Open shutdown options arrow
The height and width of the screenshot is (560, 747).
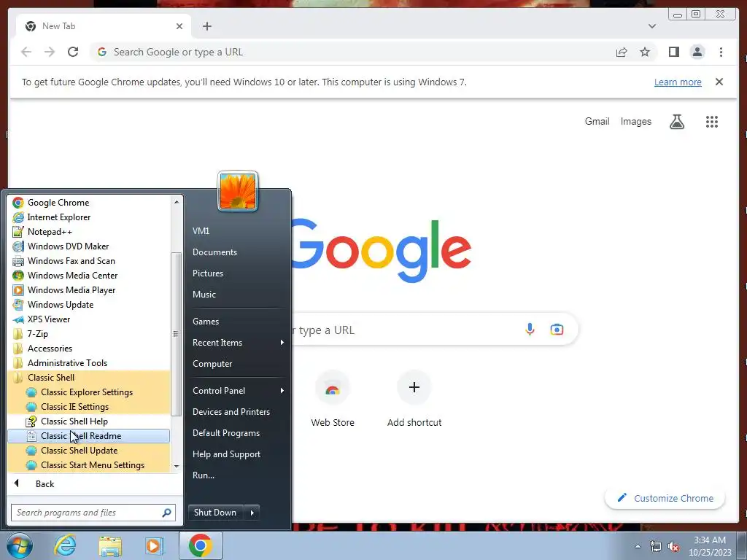pyautogui.click(x=252, y=513)
